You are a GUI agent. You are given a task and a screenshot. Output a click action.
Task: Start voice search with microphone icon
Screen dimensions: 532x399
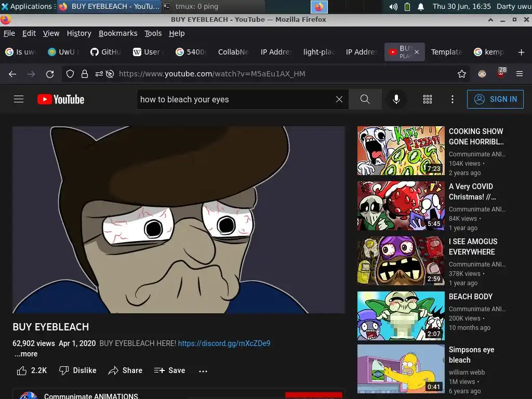click(x=396, y=99)
